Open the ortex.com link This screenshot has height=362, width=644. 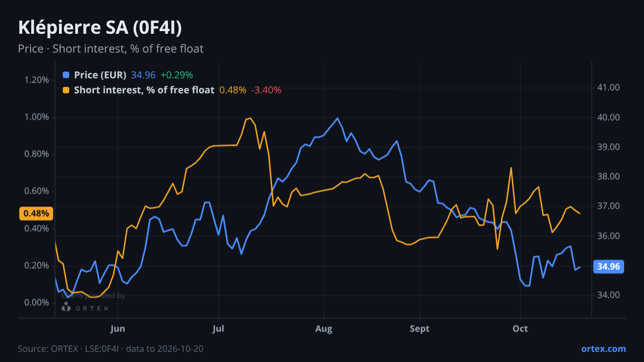[603, 349]
